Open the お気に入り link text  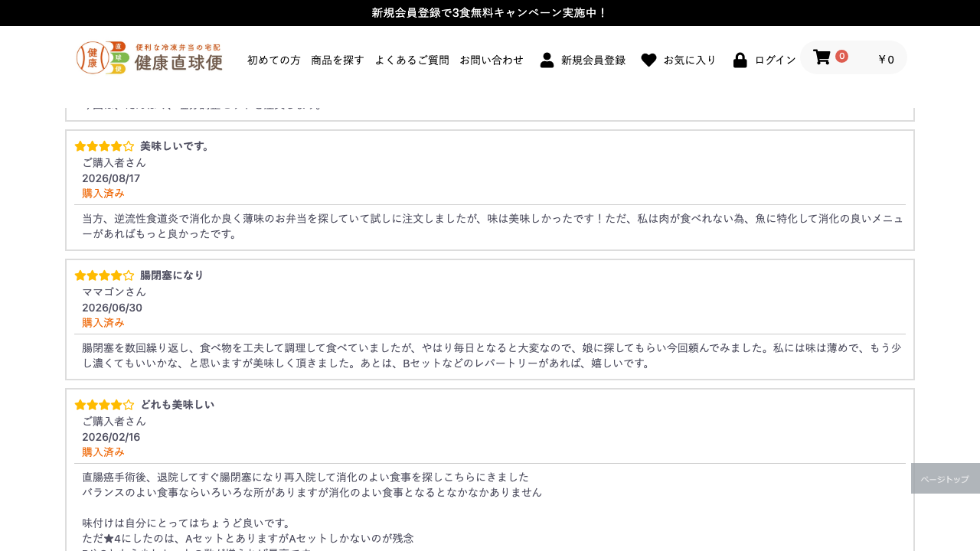pyautogui.click(x=690, y=60)
